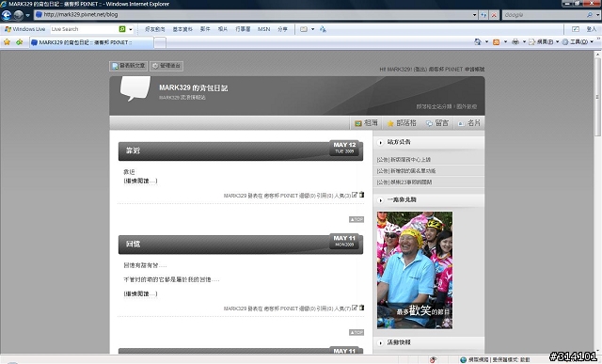Click the 郵件 item on Windows Live toolbar
This screenshot has width=602, height=364.
point(205,29)
